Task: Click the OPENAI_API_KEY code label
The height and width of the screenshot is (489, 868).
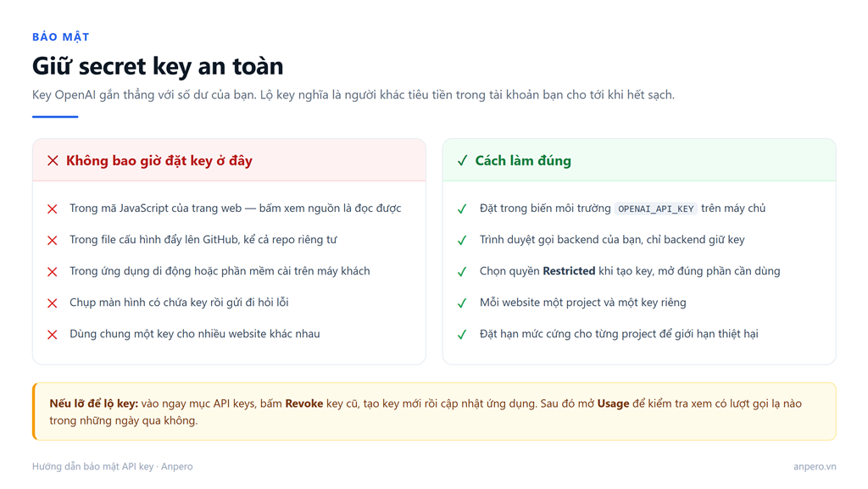Action: click(655, 208)
